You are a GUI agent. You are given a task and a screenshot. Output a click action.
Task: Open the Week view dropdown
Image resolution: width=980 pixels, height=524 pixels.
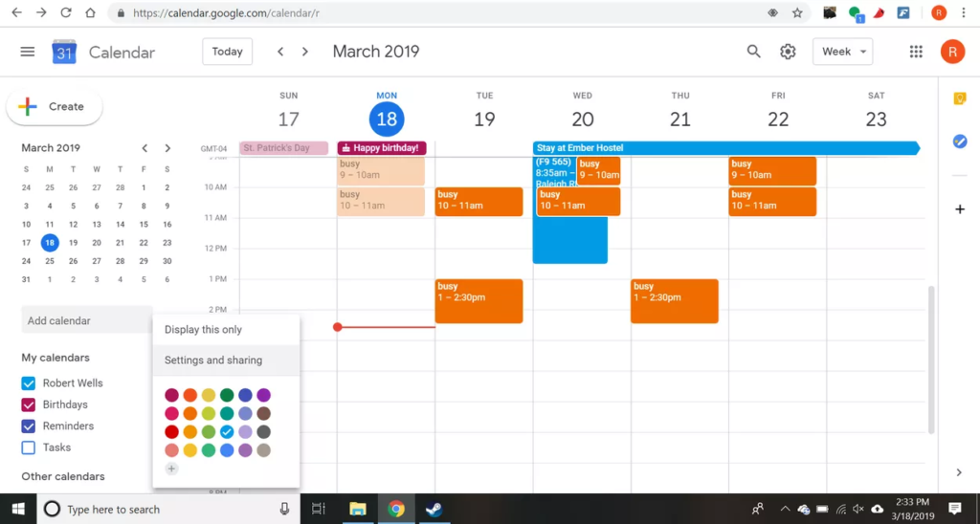tap(842, 52)
